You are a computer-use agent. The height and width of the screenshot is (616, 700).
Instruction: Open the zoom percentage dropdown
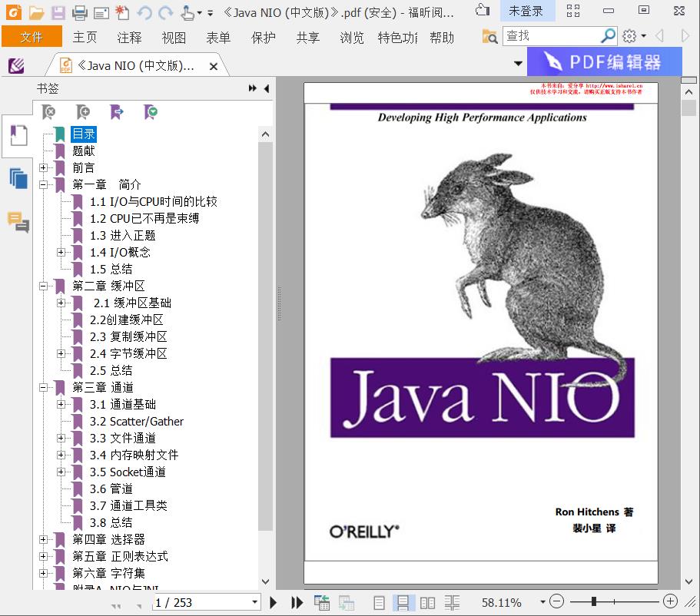[x=542, y=602]
